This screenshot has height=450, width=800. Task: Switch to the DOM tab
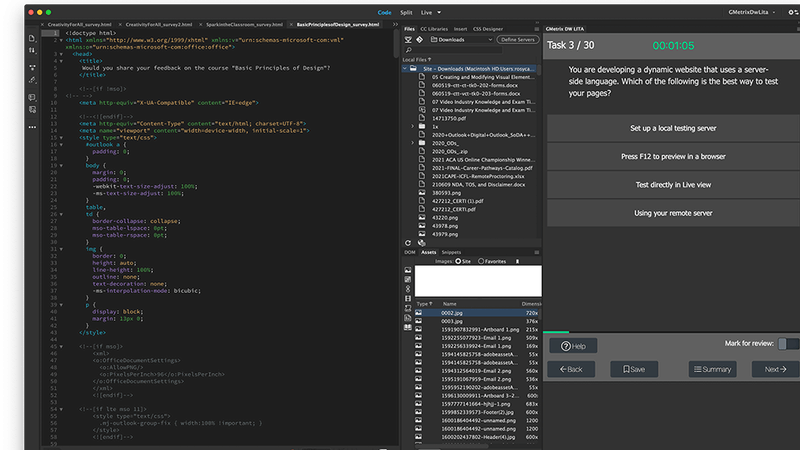pyautogui.click(x=410, y=252)
